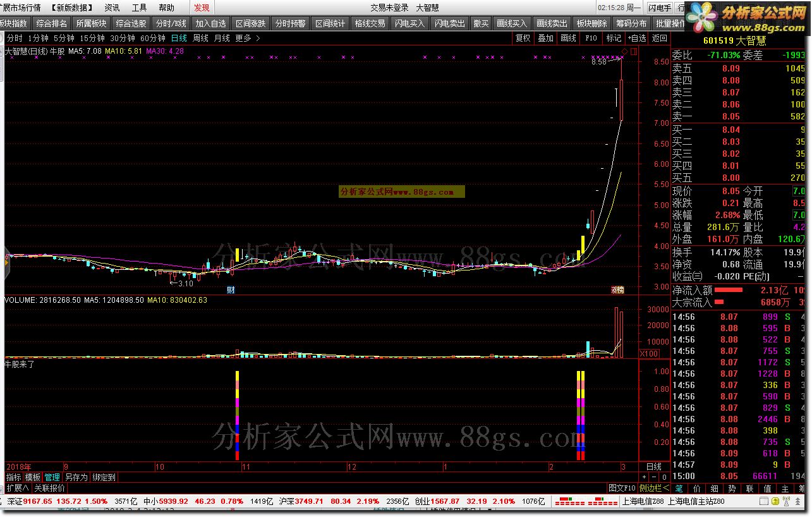This screenshot has width=812, height=517.
Task: Open the 帮助 menu
Action: pyautogui.click(x=166, y=8)
